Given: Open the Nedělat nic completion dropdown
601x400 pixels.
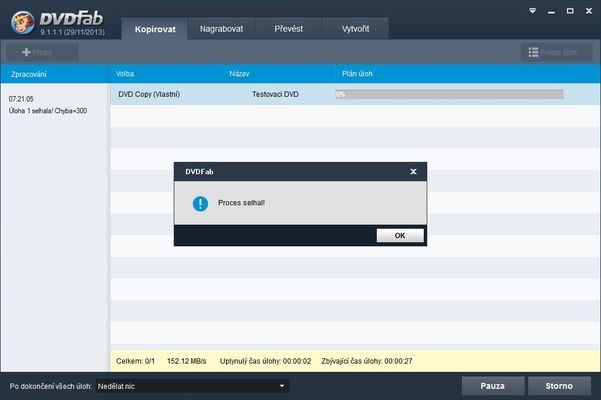Looking at the screenshot, I should (192, 386).
